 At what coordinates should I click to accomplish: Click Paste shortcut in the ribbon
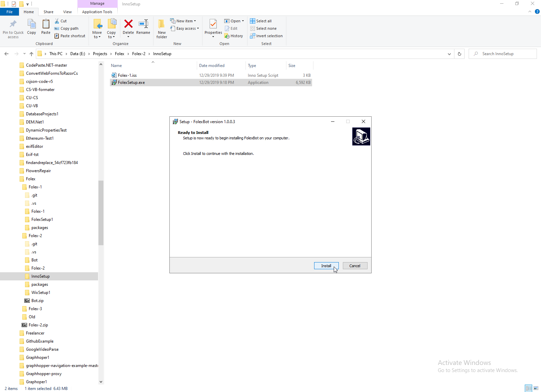coord(70,36)
